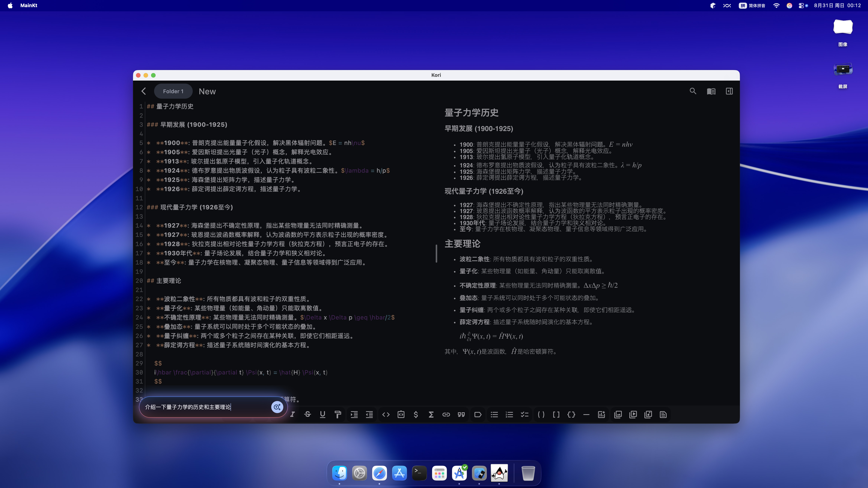The height and width of the screenshot is (488, 868).
Task: Open the MainKt menu in menu bar
Action: (29, 5)
